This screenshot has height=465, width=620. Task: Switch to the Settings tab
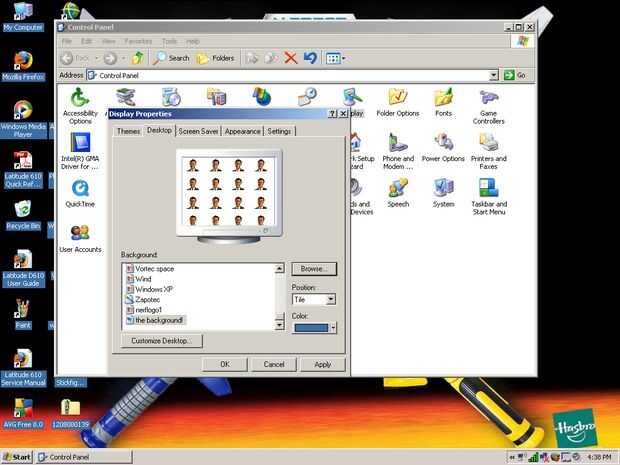point(279,131)
